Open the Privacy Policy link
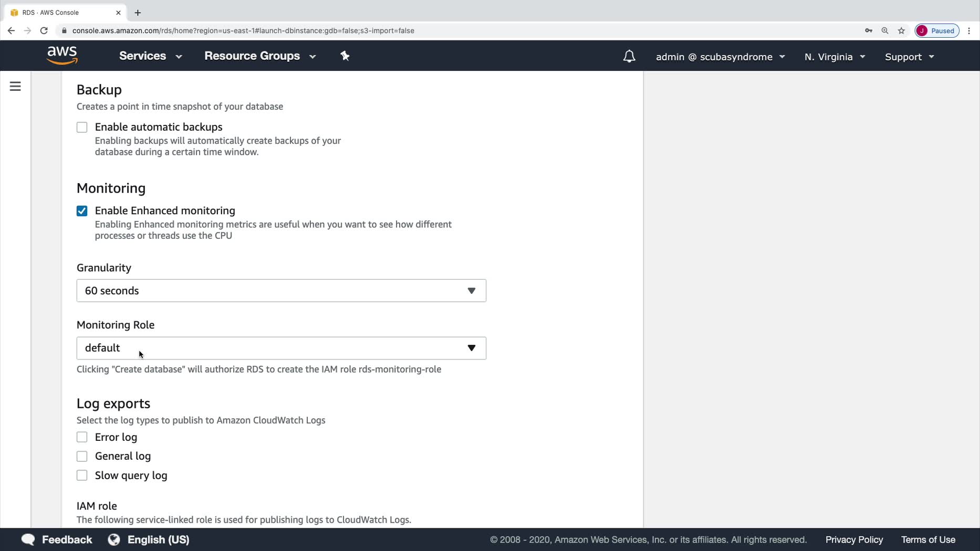The width and height of the screenshot is (980, 551). pyautogui.click(x=854, y=539)
